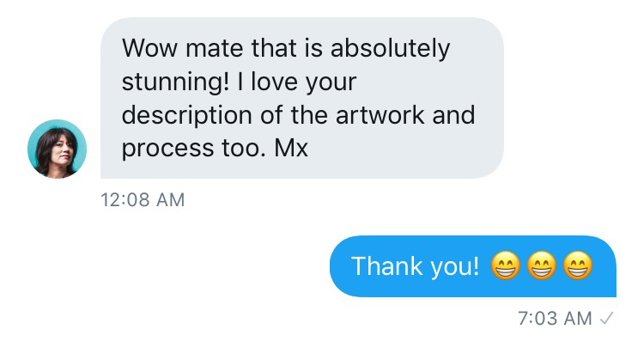This screenshot has height=360, width=644.
Task: Click the 12:08 AM timestamp
Action: (x=143, y=200)
